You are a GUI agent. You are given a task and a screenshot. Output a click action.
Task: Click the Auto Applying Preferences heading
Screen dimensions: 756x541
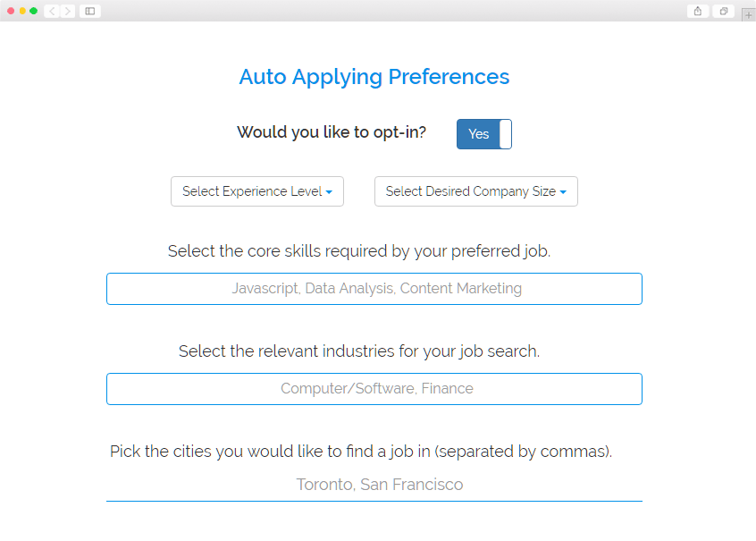pos(374,77)
